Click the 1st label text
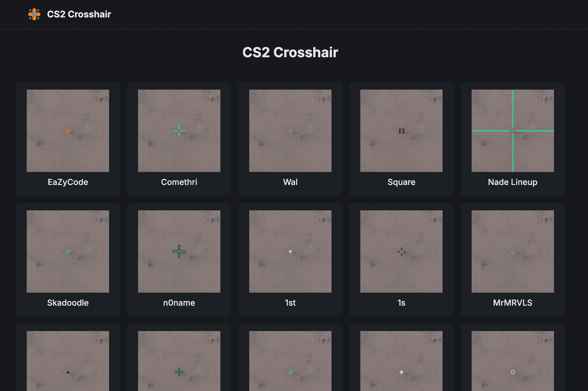 [290, 303]
